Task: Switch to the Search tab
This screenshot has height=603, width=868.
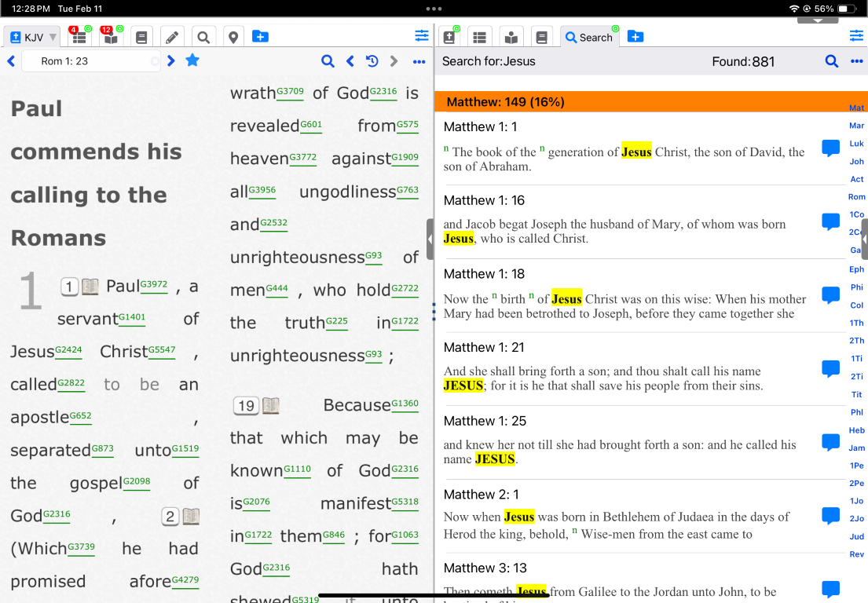Action: 589,37
